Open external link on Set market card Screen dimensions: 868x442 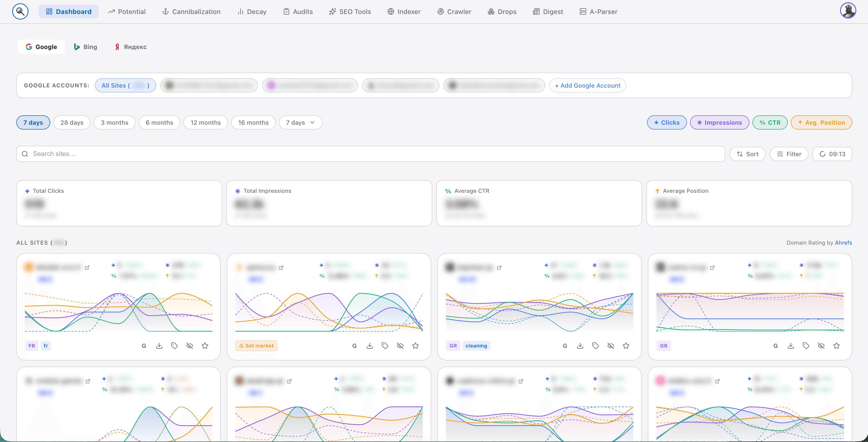[x=281, y=268]
